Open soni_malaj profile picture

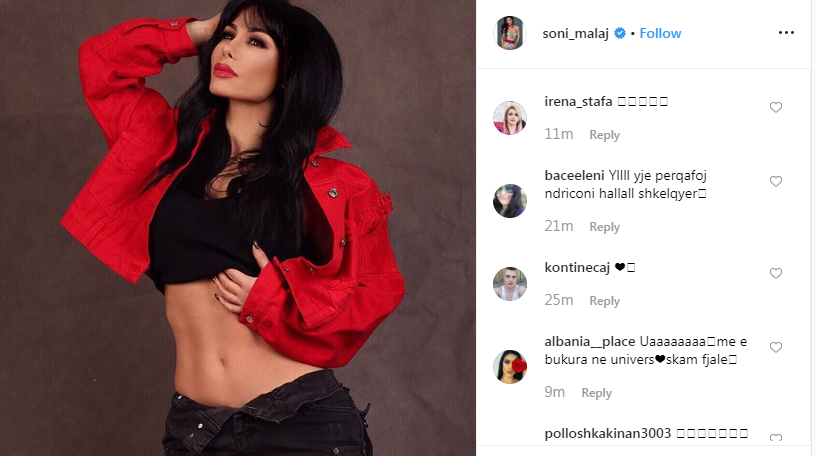pyautogui.click(x=509, y=33)
